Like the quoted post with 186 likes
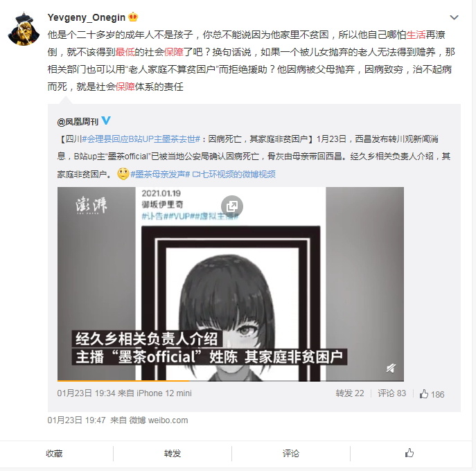Viewport: 476px width, 471px height. [432, 394]
